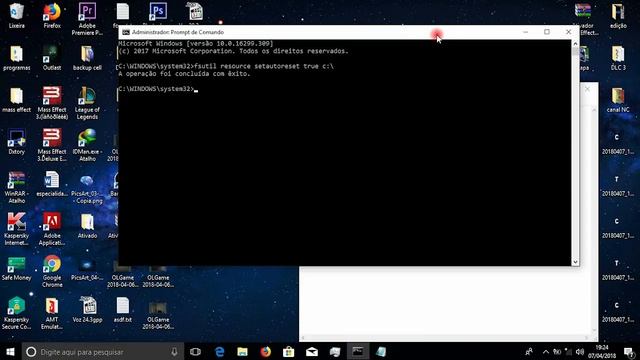This screenshot has height=360, width=640.
Task: Open File Explorer from the taskbar
Action: (x=242, y=351)
